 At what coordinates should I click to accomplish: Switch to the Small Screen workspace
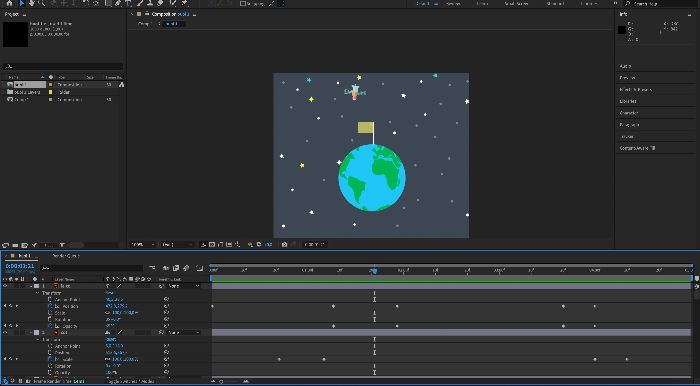coord(516,4)
